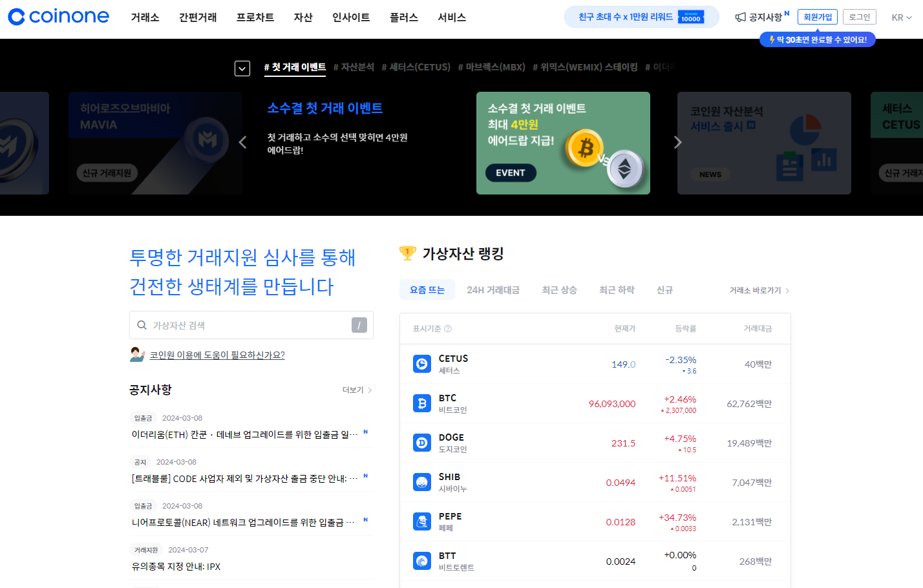Click the 로그인 button
This screenshot has width=923, height=588.
pyautogui.click(x=860, y=17)
